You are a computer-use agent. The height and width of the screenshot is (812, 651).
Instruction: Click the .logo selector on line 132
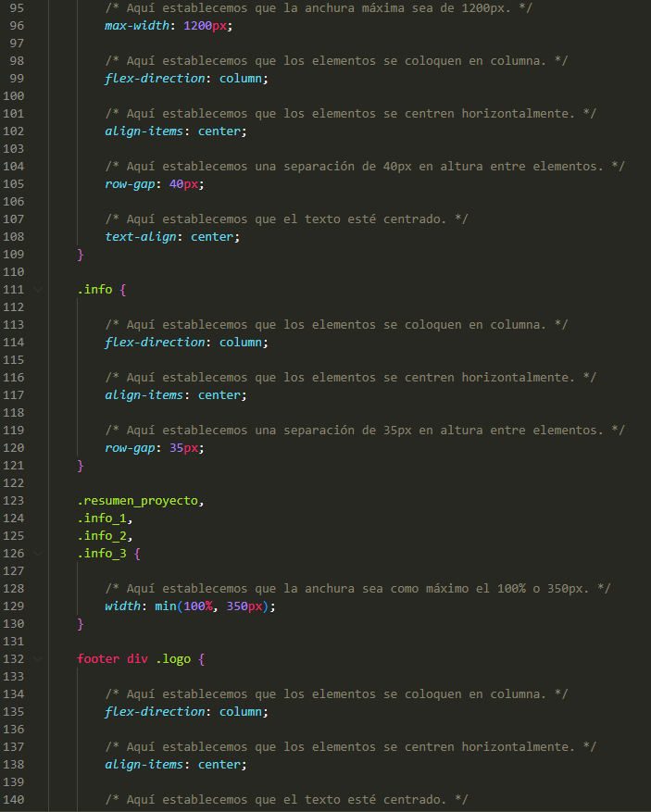tap(173, 659)
